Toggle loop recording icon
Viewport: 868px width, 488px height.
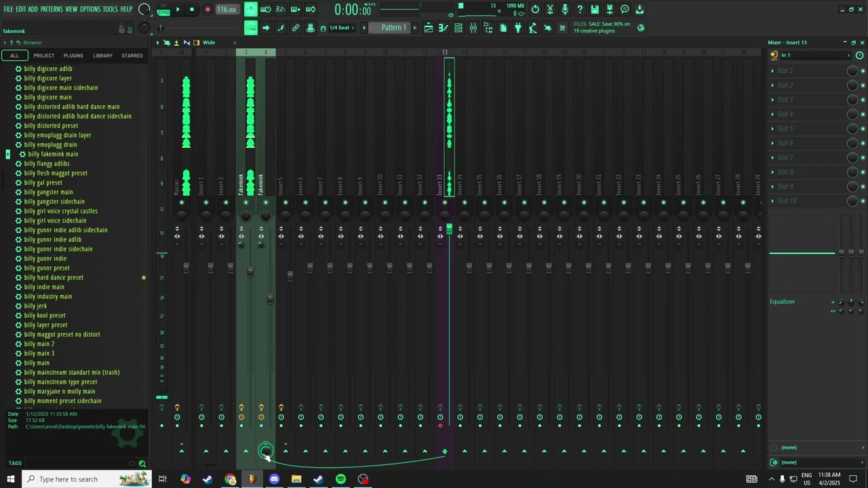coord(311,9)
